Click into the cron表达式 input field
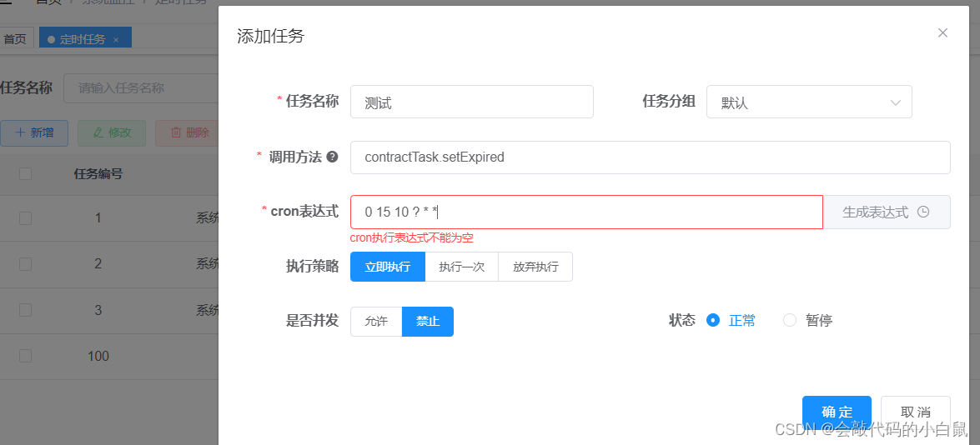 click(x=586, y=212)
